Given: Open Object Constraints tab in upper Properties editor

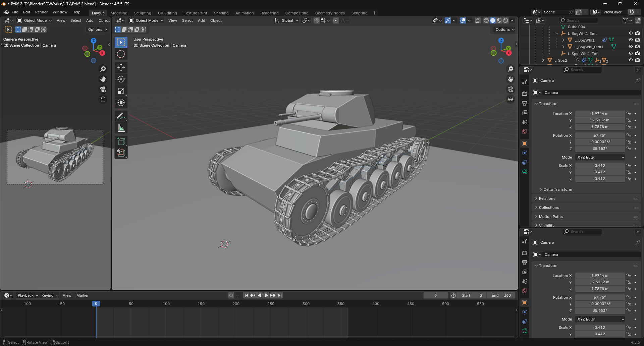Looking at the screenshot, I should [525, 162].
